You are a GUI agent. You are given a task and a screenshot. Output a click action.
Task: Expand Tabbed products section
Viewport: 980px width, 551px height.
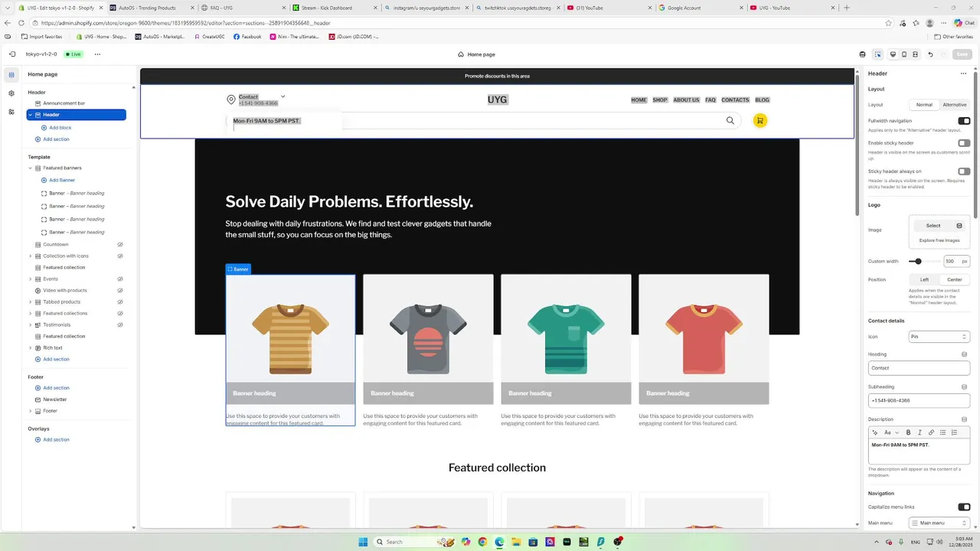31,302
